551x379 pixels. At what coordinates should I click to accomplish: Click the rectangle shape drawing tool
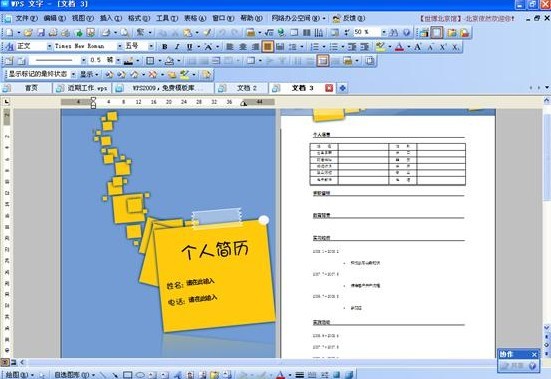coord(128,375)
